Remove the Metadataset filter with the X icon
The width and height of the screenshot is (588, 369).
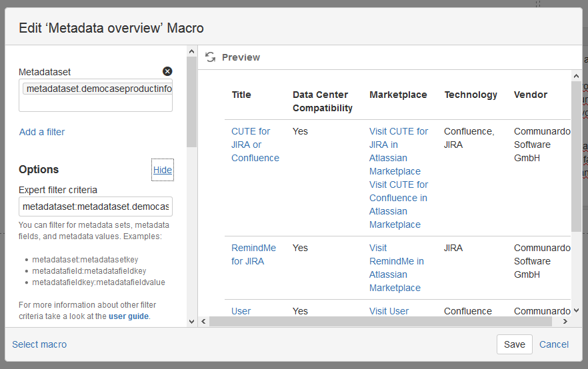point(167,71)
